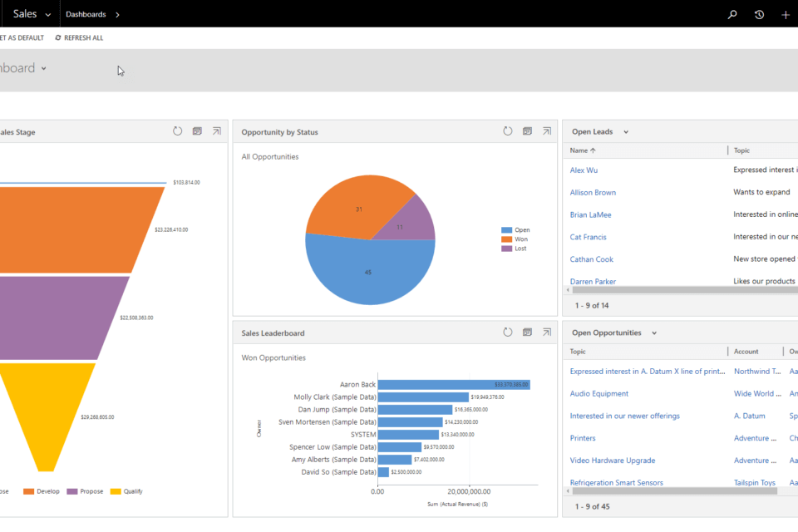Viewport: 798px width, 532px height.
Task: Refresh the Sales Leaderboard chart
Action: point(508,332)
